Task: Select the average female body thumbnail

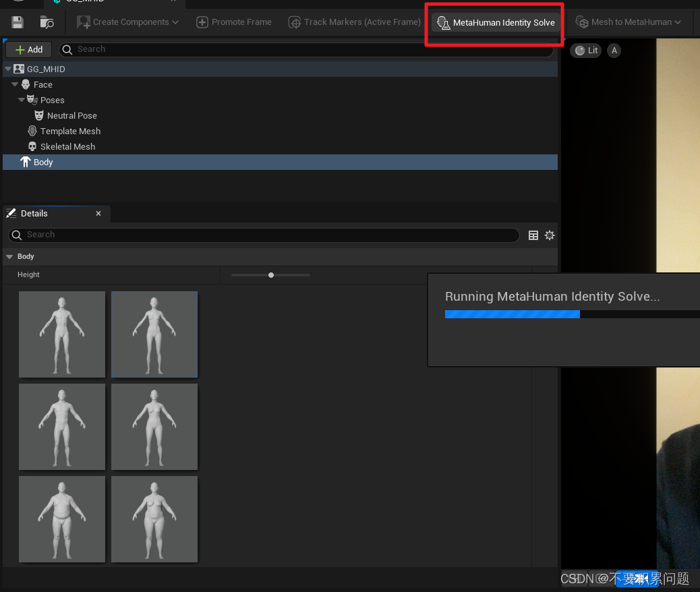Action: (154, 427)
